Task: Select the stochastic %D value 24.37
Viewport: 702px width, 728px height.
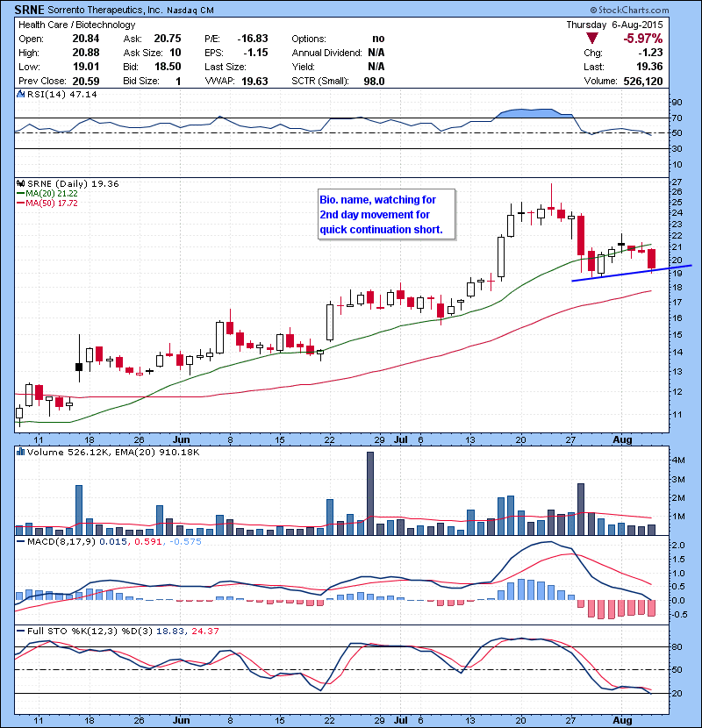Action: [x=204, y=631]
